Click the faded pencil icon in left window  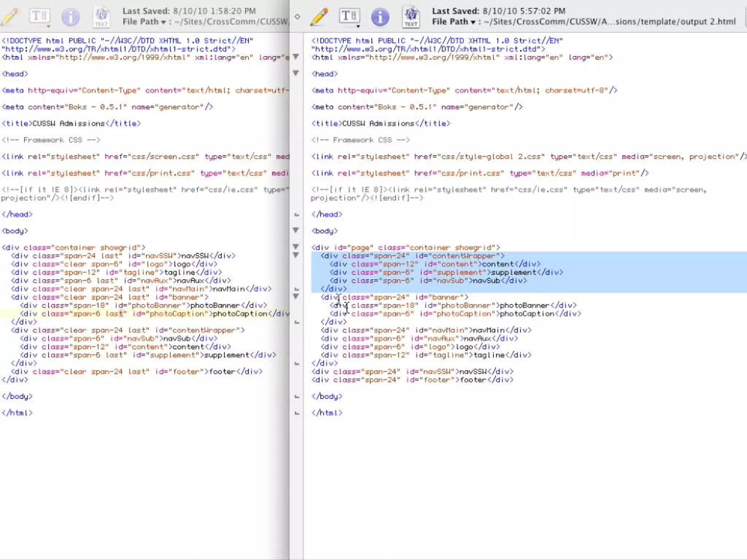[x=10, y=17]
